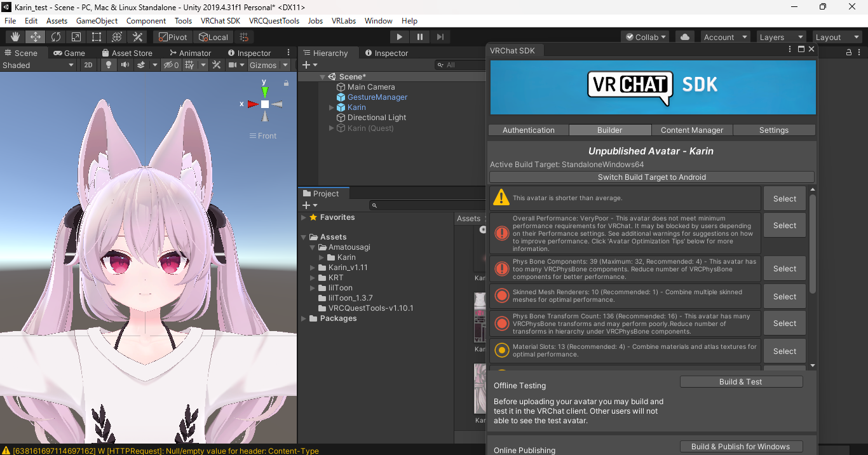Select the Hand tool in the toolbar
The image size is (868, 455).
[15, 37]
